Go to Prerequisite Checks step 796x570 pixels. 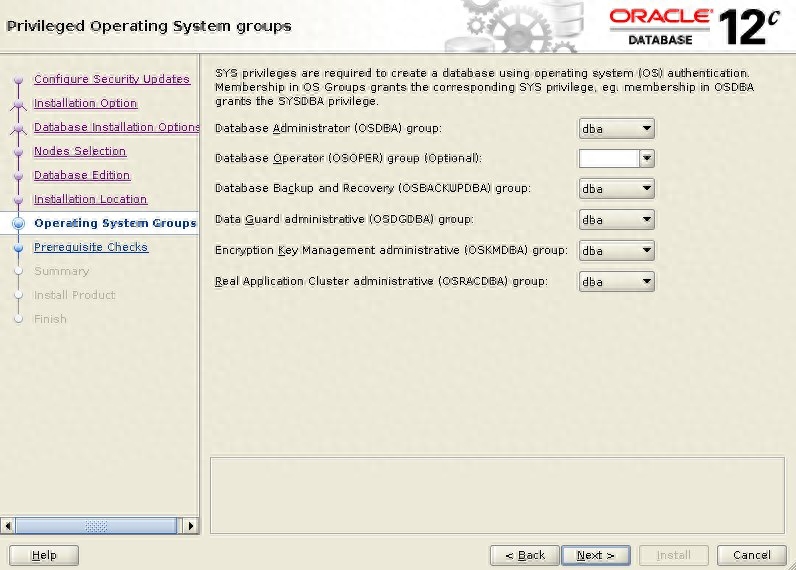click(x=90, y=247)
